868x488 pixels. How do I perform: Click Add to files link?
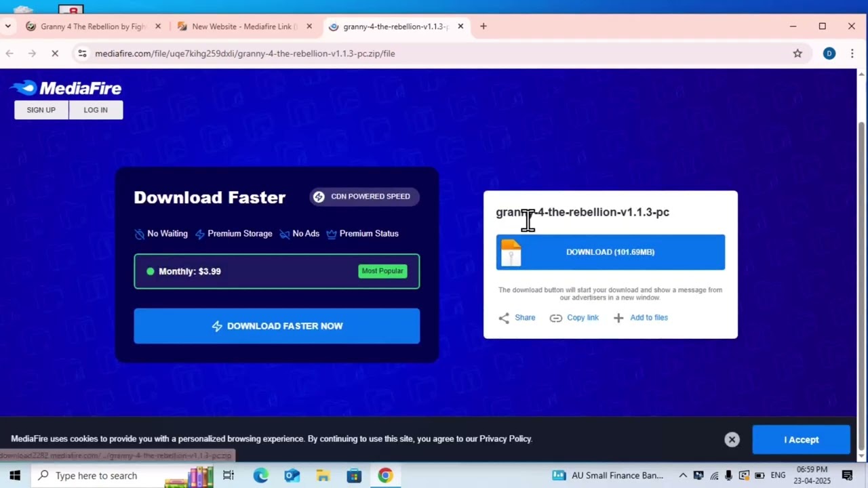click(x=649, y=317)
